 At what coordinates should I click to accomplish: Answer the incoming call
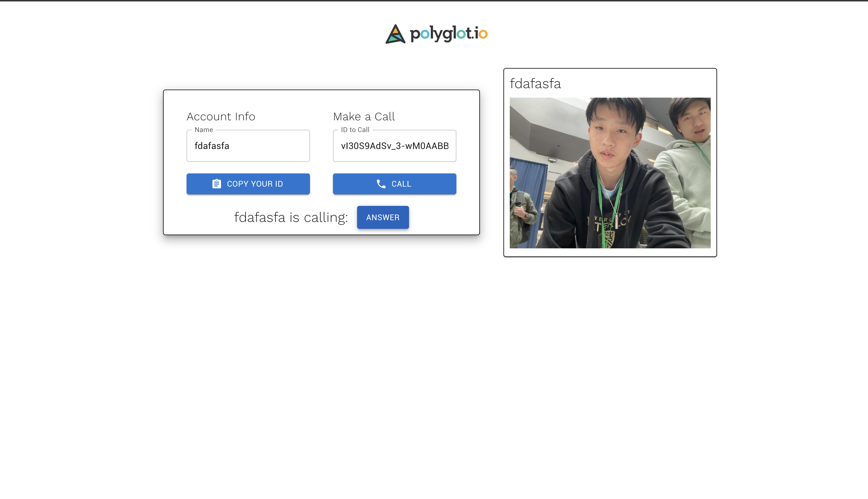[383, 217]
